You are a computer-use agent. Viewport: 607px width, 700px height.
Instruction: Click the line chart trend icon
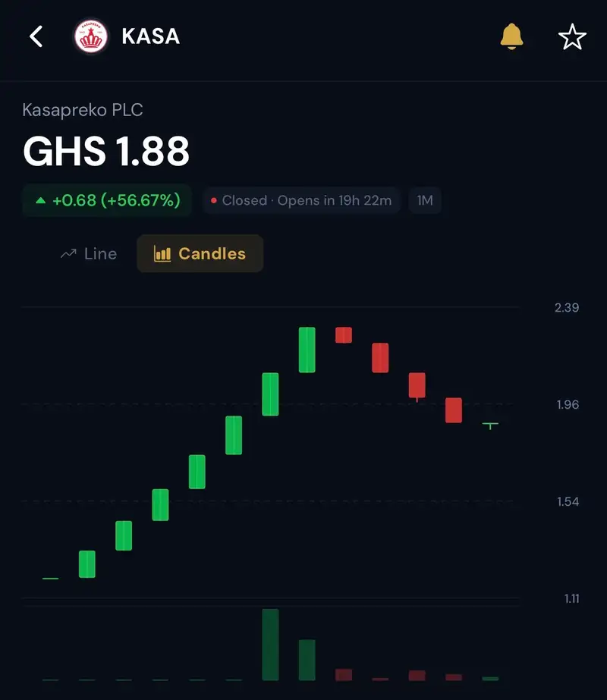click(x=68, y=254)
